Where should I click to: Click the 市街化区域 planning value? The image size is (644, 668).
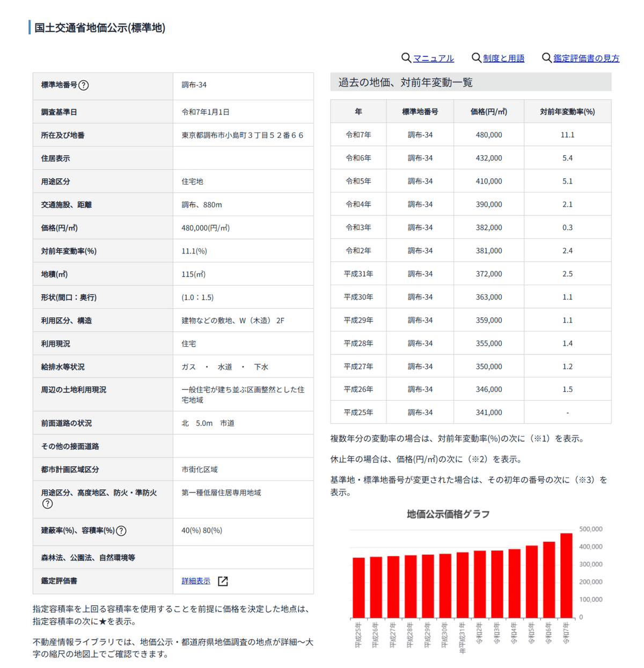pyautogui.click(x=200, y=469)
